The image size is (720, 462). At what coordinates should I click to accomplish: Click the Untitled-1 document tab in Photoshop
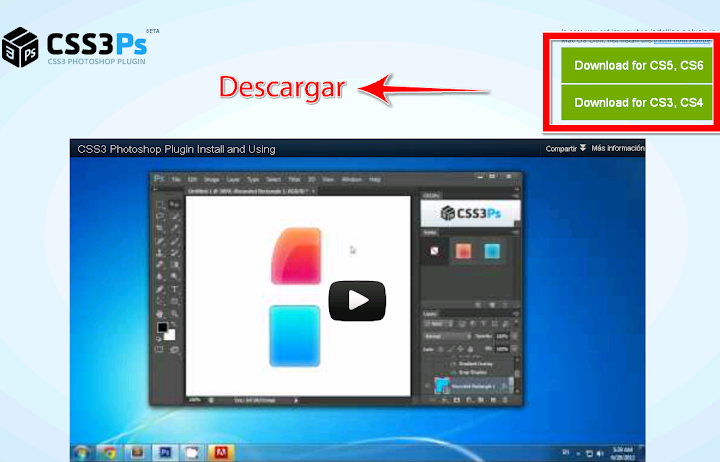point(250,191)
